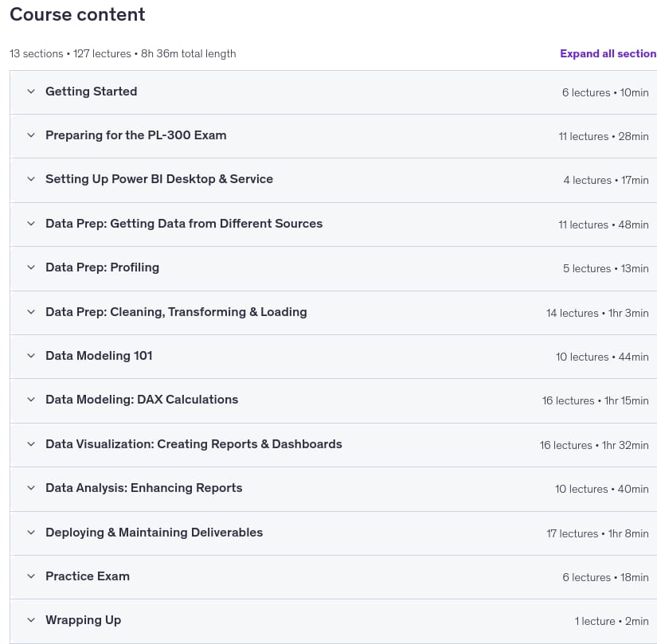Click '1 lecture • 2min' text
The width and height of the screenshot is (657, 644).
[x=612, y=622]
